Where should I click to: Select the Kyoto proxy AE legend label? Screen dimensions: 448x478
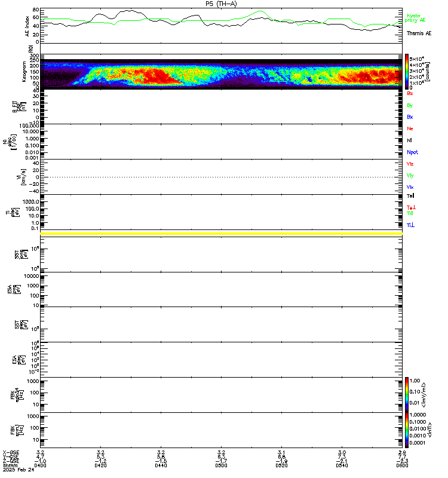415,18
